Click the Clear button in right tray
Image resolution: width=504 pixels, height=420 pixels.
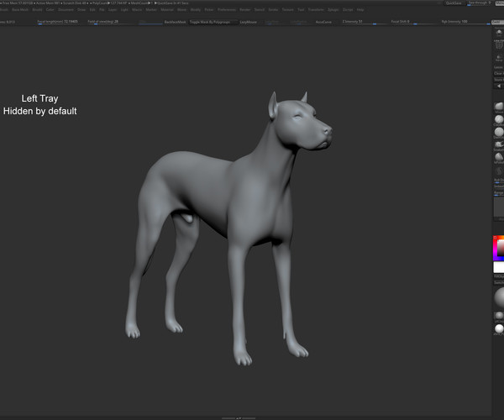coord(498,73)
